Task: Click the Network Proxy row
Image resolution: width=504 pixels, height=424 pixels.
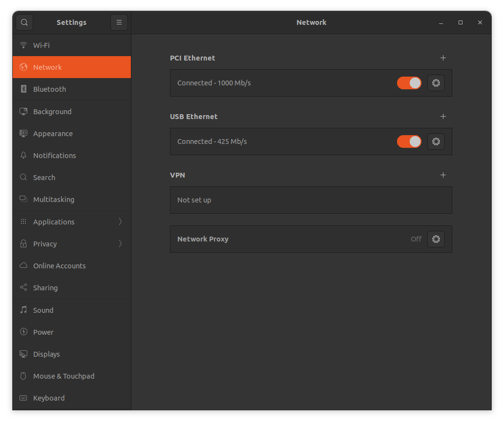Action: [293, 239]
